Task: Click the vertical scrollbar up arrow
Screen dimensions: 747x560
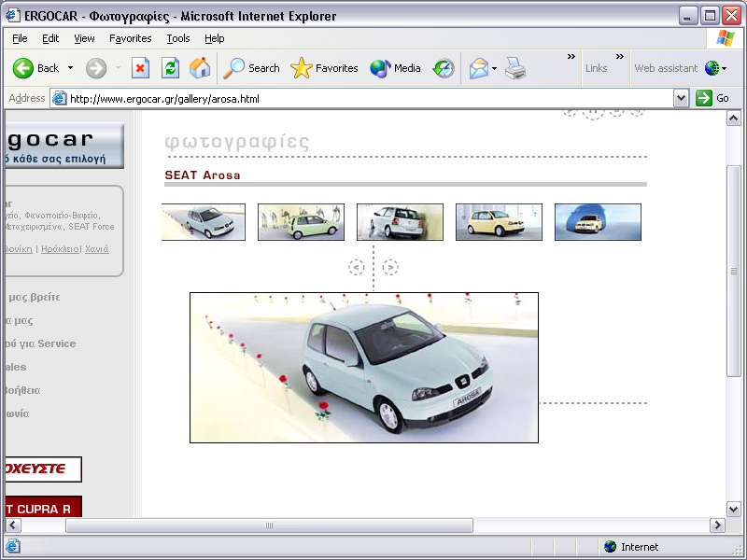Action: [734, 119]
